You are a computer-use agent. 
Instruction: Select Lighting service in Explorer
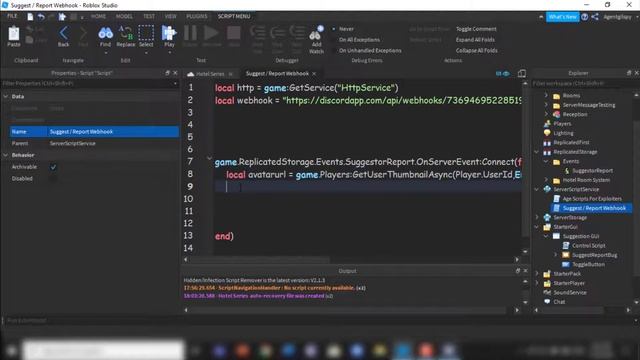pyautogui.click(x=563, y=133)
